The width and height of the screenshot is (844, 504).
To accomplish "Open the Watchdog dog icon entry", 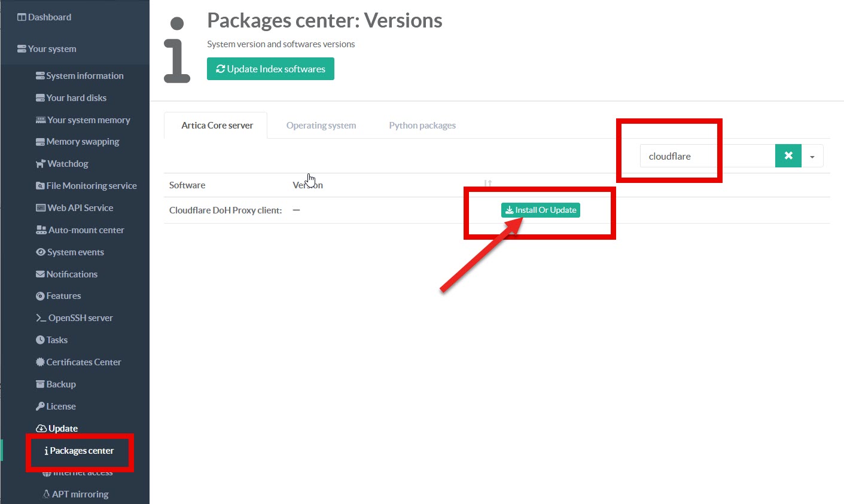I will [x=40, y=164].
